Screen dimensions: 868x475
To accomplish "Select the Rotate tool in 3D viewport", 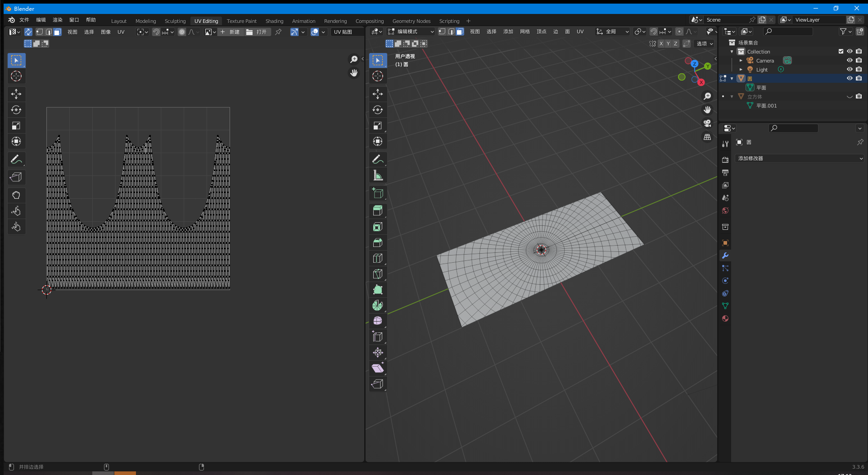I will [378, 110].
